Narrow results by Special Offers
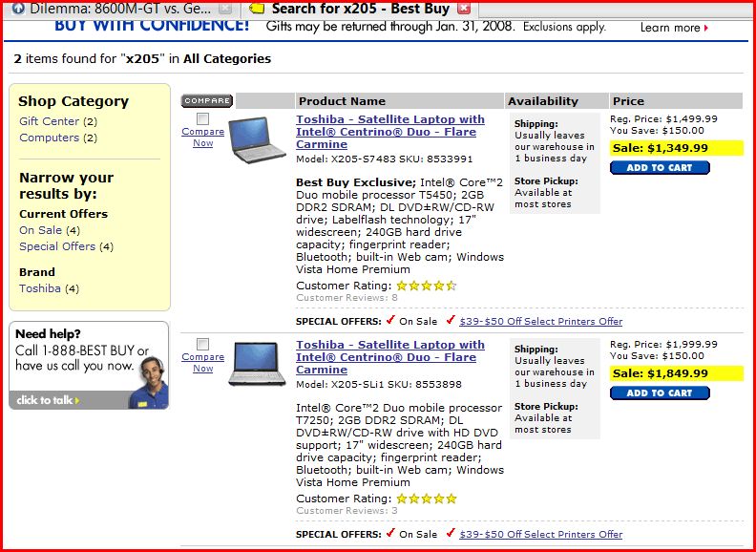This screenshot has height=552, width=756. click(57, 246)
